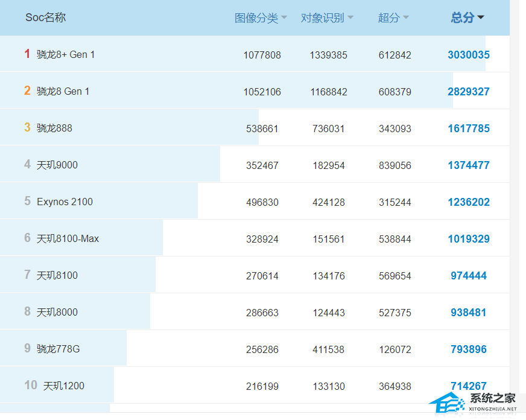Click object recognition value 411538

(328, 349)
